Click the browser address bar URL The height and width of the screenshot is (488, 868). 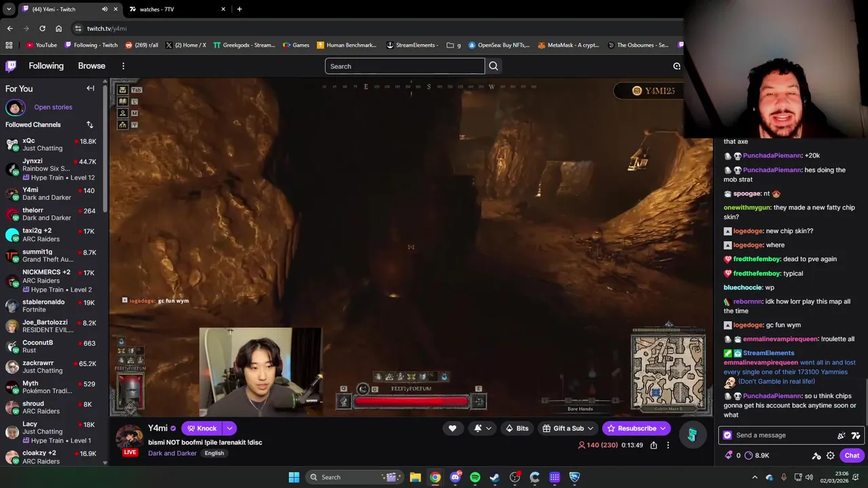click(x=106, y=28)
